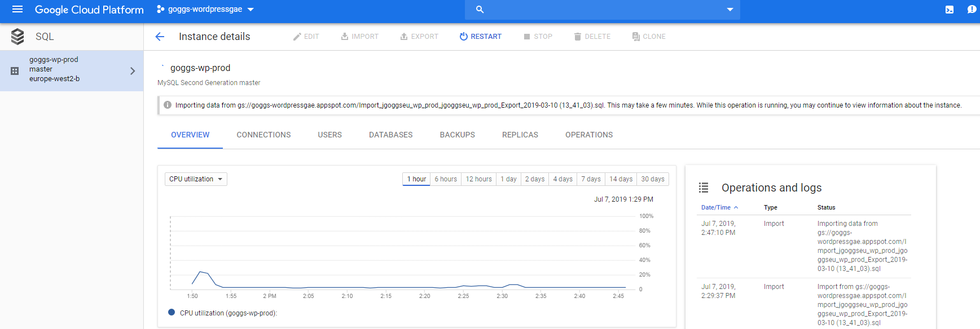Screen dimensions: 980x329
Task: Select the 12 hours time range
Action: point(478,179)
